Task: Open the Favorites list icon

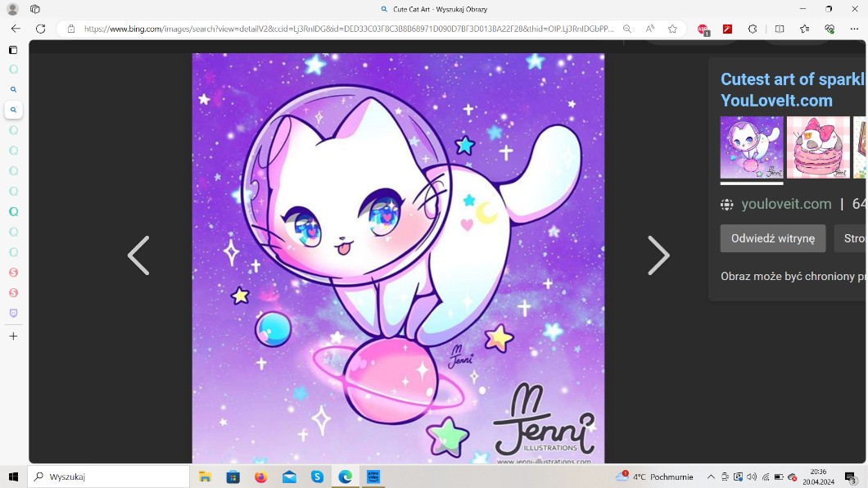Action: pos(805,29)
